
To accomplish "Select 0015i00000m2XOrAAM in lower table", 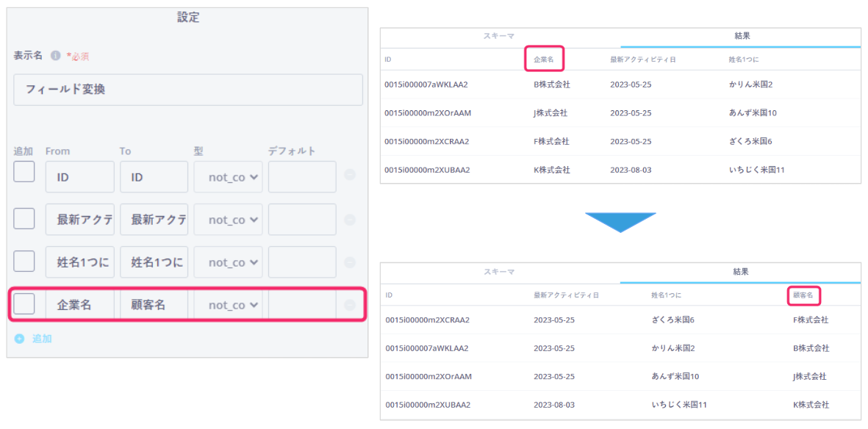I will pos(428,376).
